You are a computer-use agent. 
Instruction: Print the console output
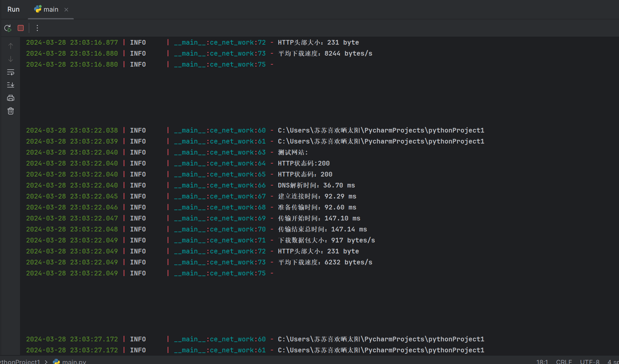point(11,98)
